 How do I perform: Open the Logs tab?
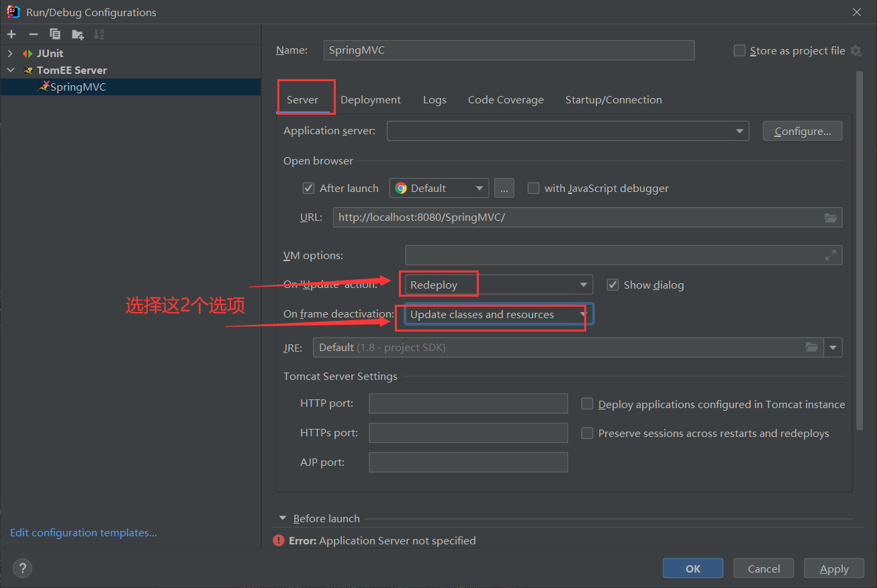click(x=434, y=99)
